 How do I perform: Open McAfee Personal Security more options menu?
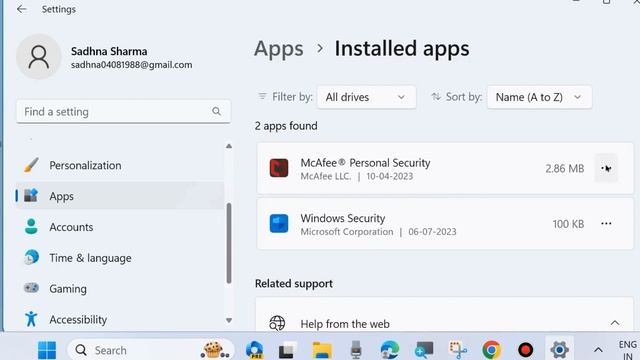coord(606,168)
